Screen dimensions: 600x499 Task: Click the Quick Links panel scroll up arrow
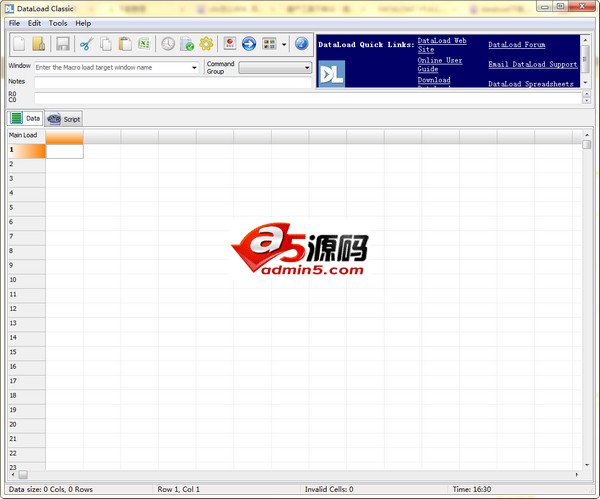pos(585,39)
